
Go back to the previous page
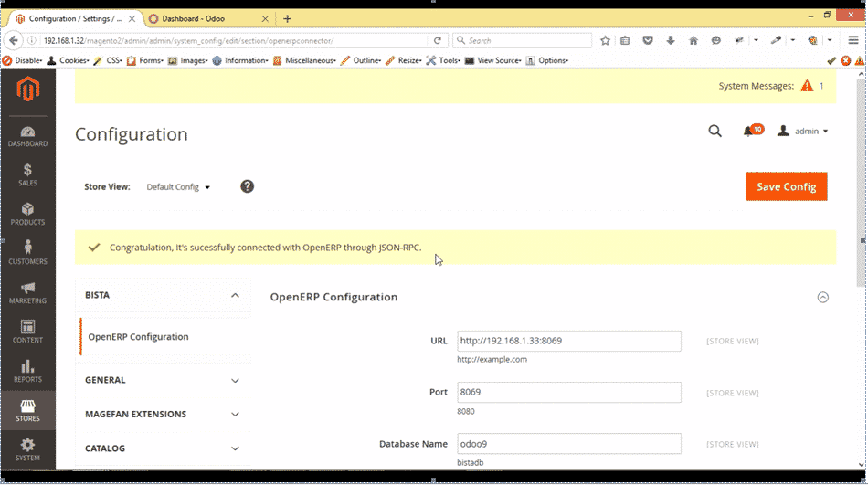click(x=14, y=40)
